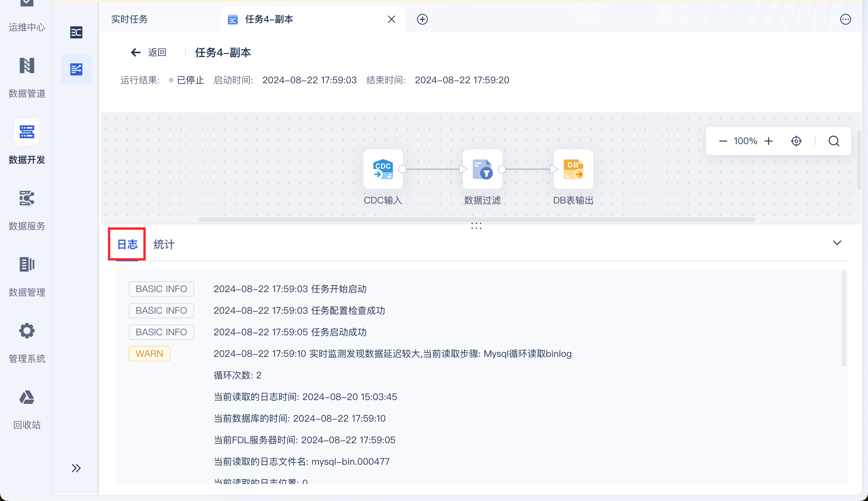Open the 数据管理 sidebar section
Screen dimensions: 868x501
pyautogui.click(x=27, y=275)
